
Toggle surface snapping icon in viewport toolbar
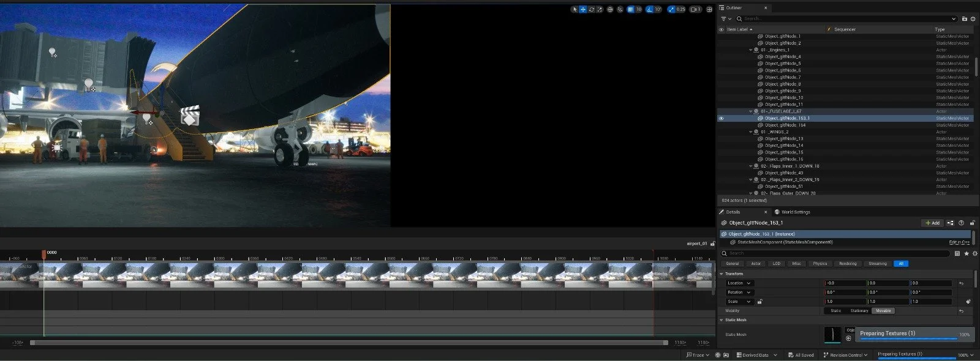620,9
